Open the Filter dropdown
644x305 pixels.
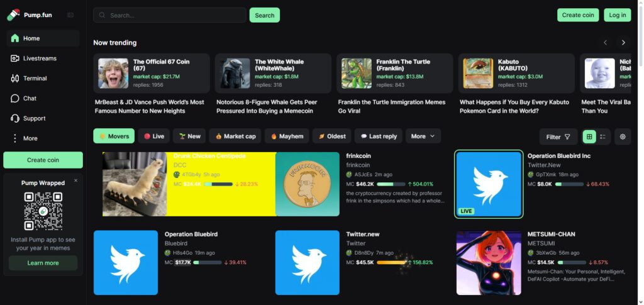[x=558, y=136]
